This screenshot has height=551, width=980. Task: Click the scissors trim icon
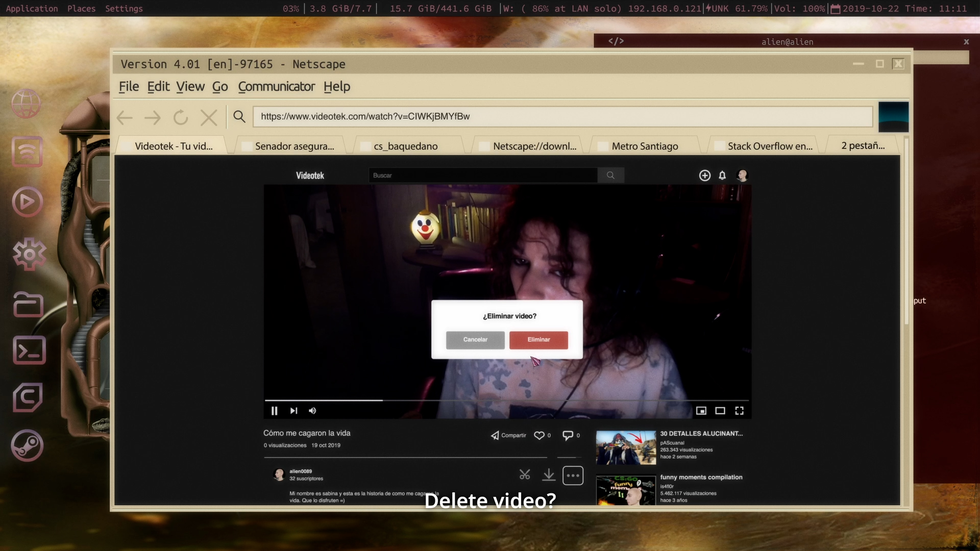tap(525, 475)
